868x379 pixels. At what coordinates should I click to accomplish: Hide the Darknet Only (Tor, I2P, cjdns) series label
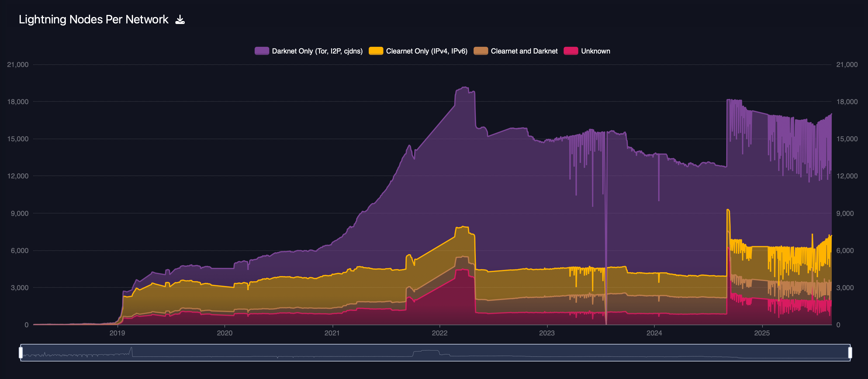(317, 51)
